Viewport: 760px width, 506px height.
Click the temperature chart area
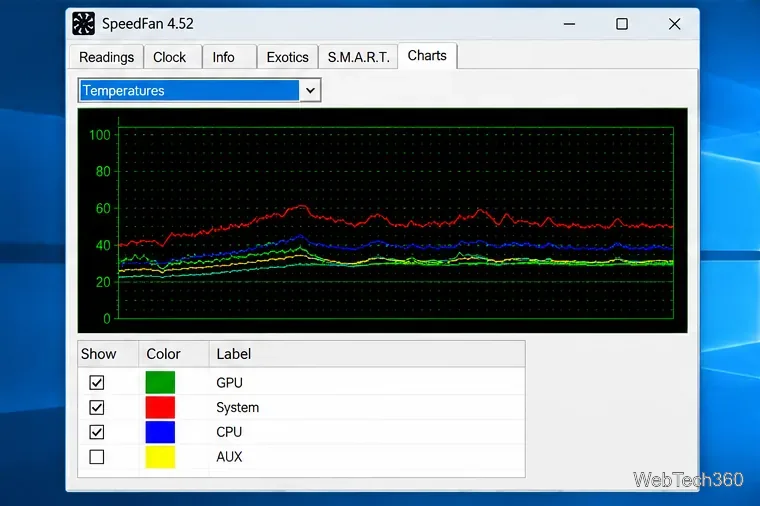(x=382, y=221)
